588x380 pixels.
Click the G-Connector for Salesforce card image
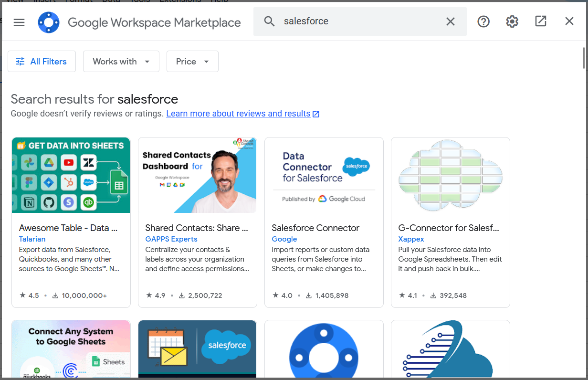tap(450, 175)
